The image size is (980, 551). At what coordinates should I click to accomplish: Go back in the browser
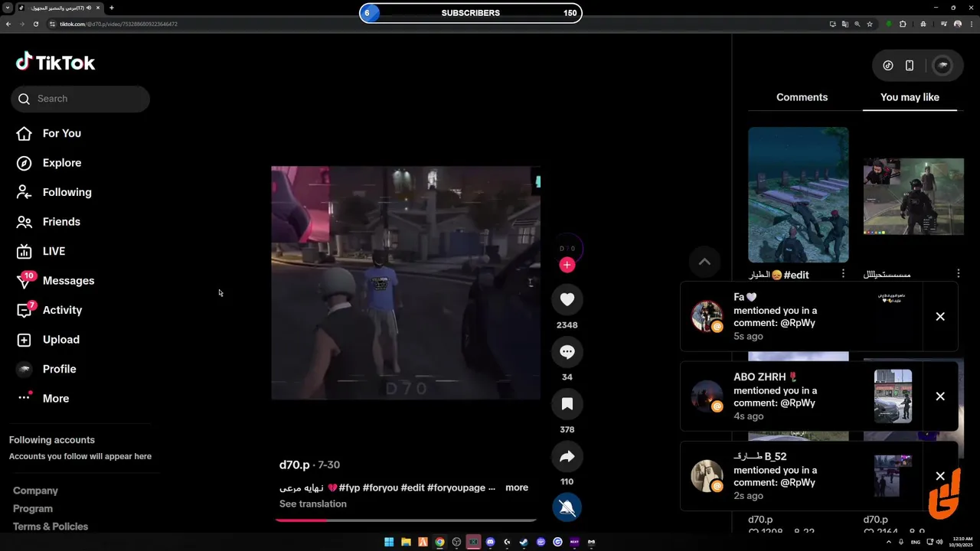8,24
